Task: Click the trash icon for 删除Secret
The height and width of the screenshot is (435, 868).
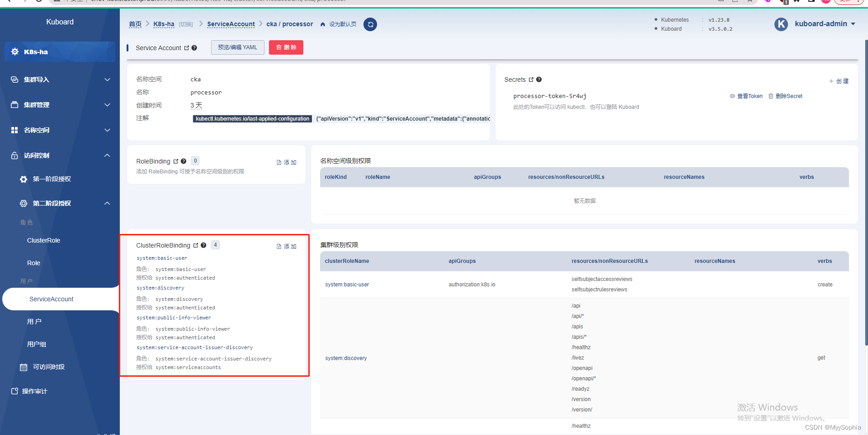Action: [771, 96]
